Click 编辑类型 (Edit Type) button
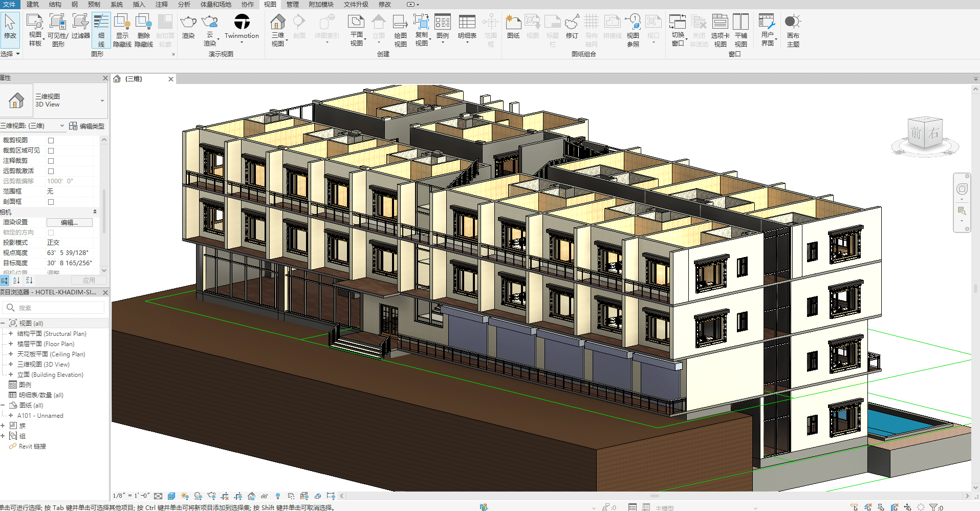 (x=87, y=126)
